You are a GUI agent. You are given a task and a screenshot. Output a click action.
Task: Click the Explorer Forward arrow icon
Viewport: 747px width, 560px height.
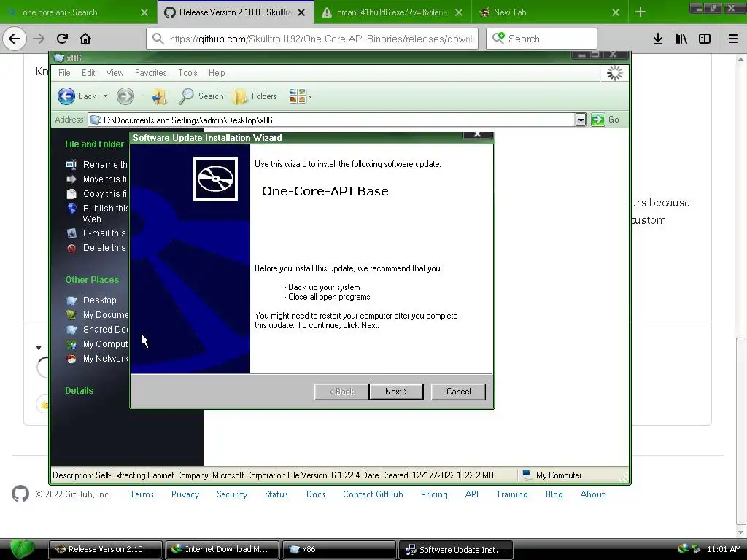(125, 96)
